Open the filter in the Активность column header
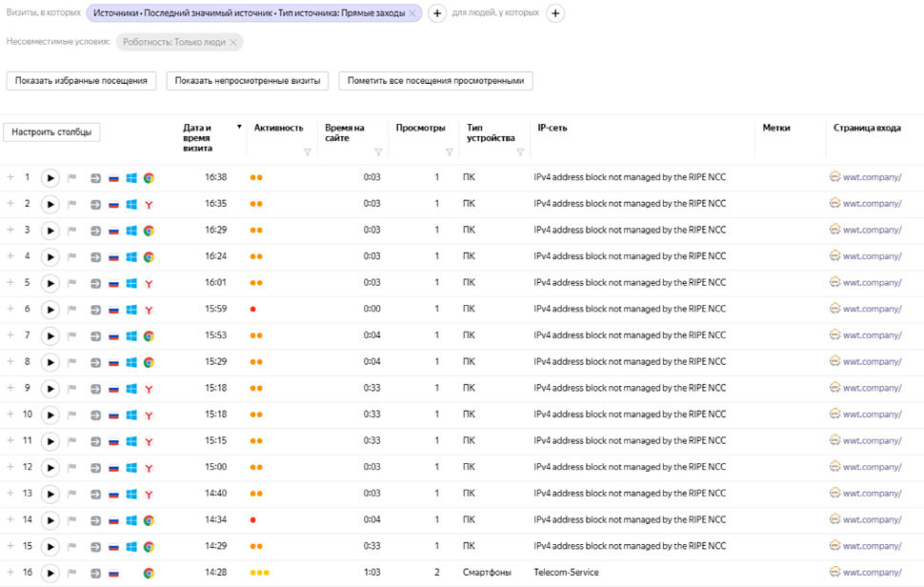 [307, 152]
